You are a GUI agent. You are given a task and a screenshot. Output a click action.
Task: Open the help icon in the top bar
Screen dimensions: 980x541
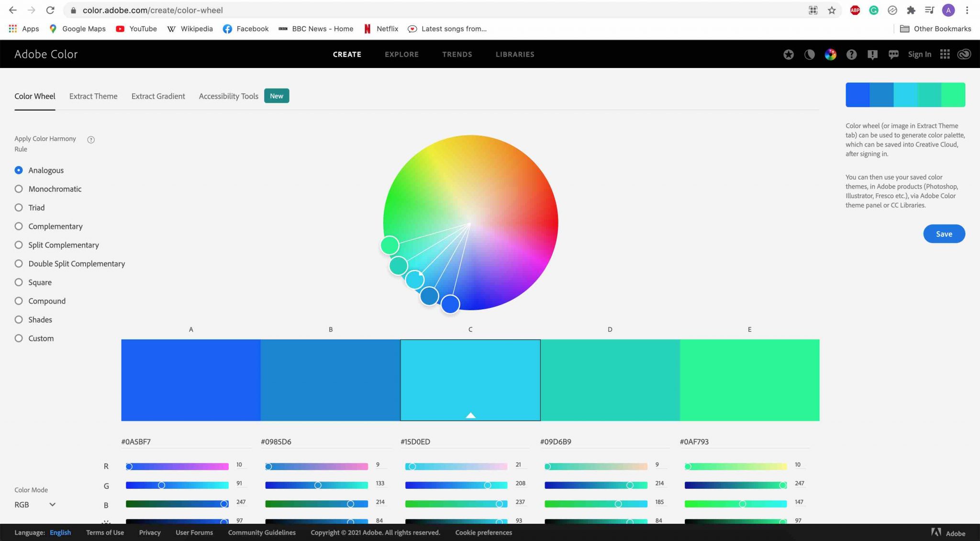[x=852, y=54]
